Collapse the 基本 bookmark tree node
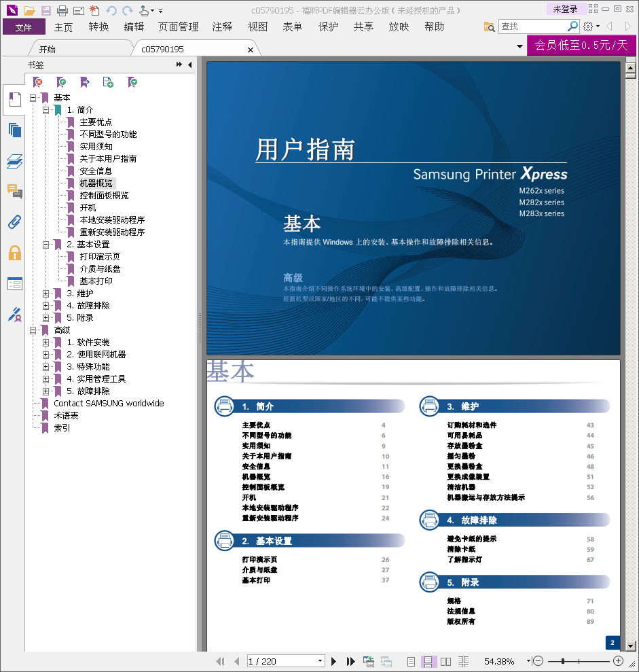This screenshot has height=672, width=639. [x=33, y=98]
